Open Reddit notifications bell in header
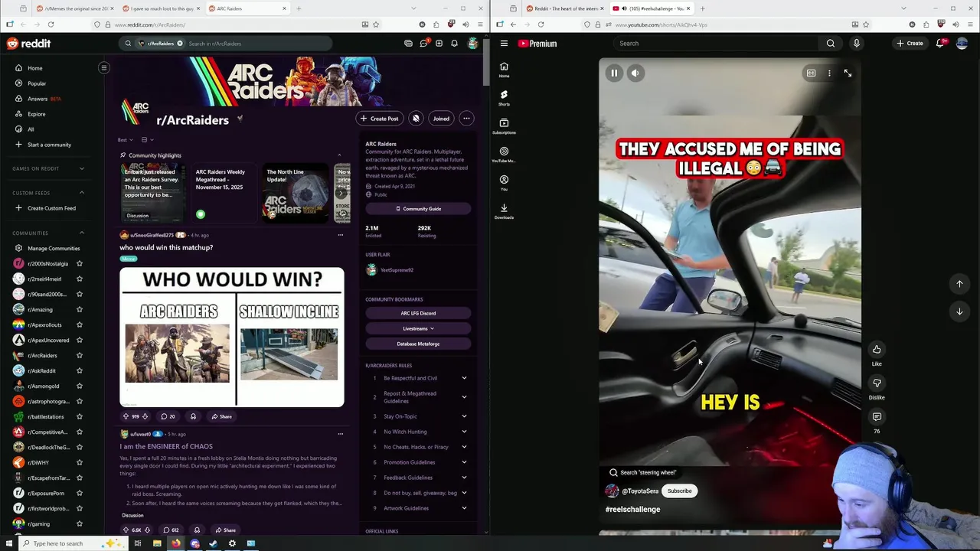Screen dimensions: 980x551 tap(454, 44)
